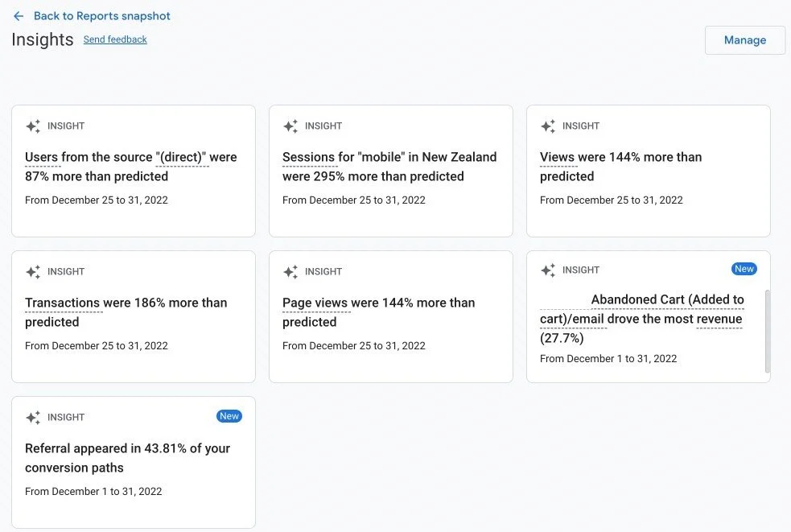The width and height of the screenshot is (791, 532).
Task: Click sparkle icon on direct-source Users insight
Action: click(33, 126)
